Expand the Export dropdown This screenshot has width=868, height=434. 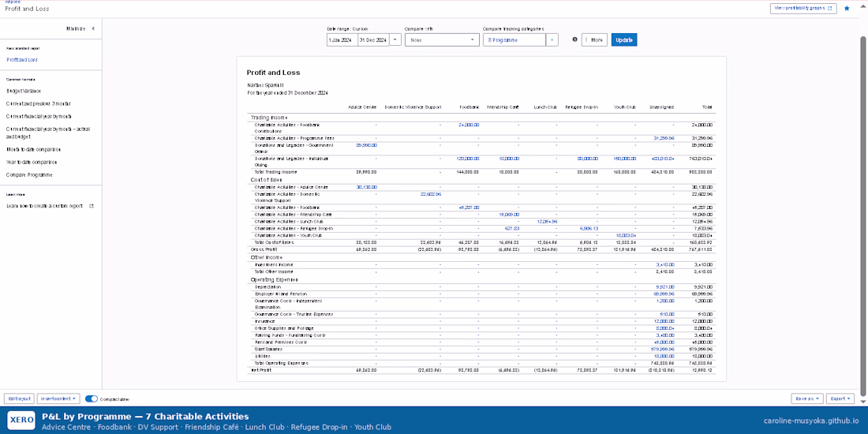click(840, 398)
